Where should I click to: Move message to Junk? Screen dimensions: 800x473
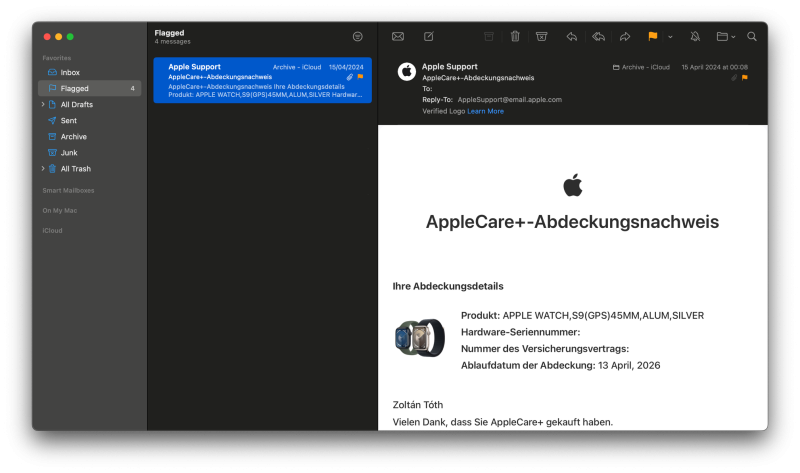pos(541,36)
